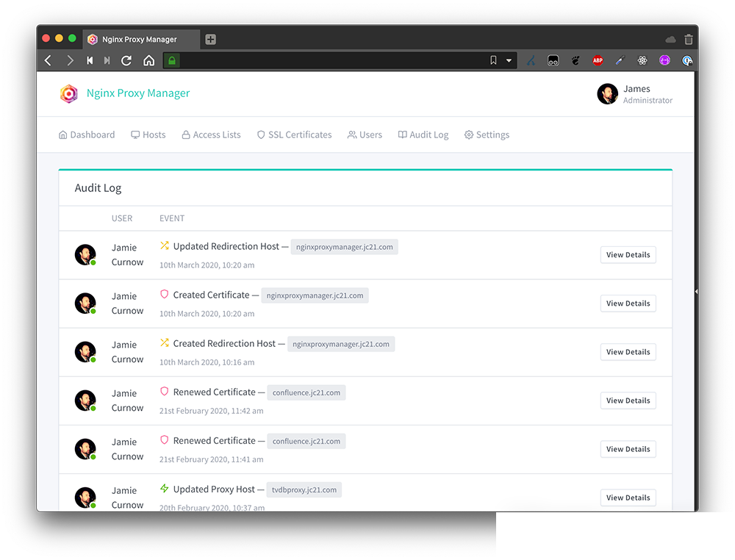Navigate to the Users section
Viewport: 735px width, 560px height.
pyautogui.click(x=365, y=135)
